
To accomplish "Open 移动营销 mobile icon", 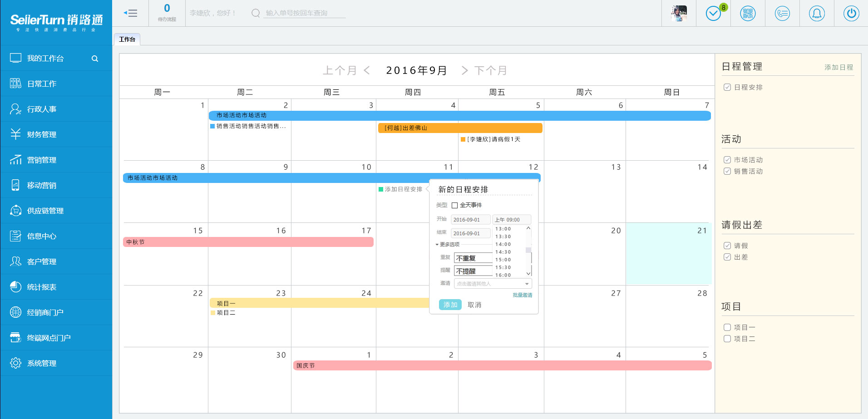I will point(15,185).
